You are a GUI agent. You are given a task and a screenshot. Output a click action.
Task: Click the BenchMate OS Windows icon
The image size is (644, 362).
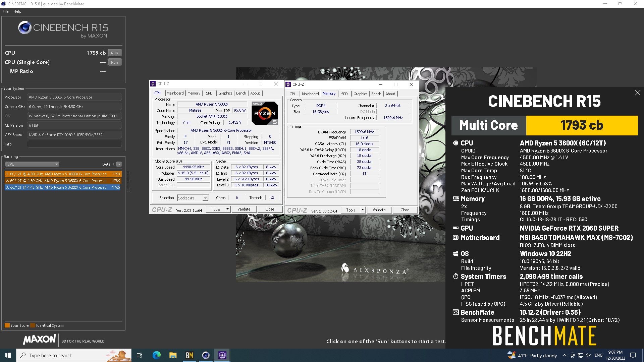(455, 254)
